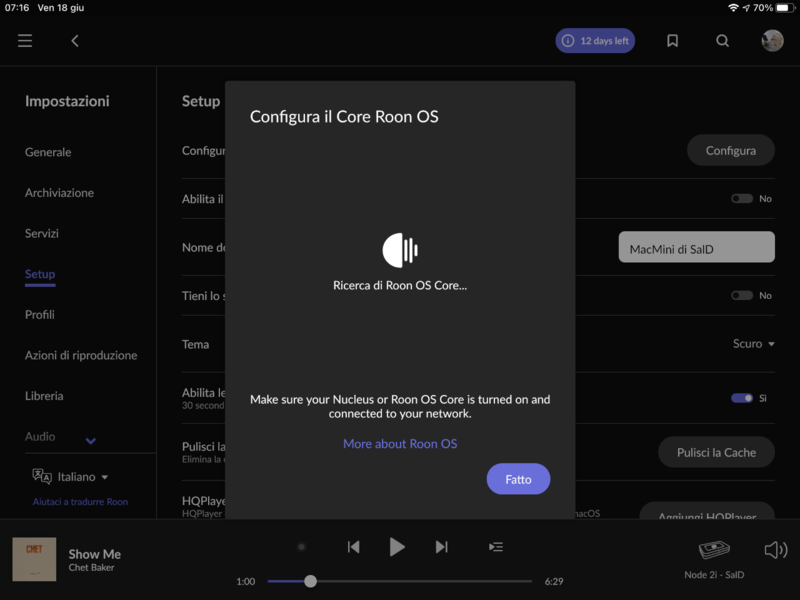This screenshot has height=600, width=800.
Task: Open the Italiano language dropdown
Action: [84, 477]
